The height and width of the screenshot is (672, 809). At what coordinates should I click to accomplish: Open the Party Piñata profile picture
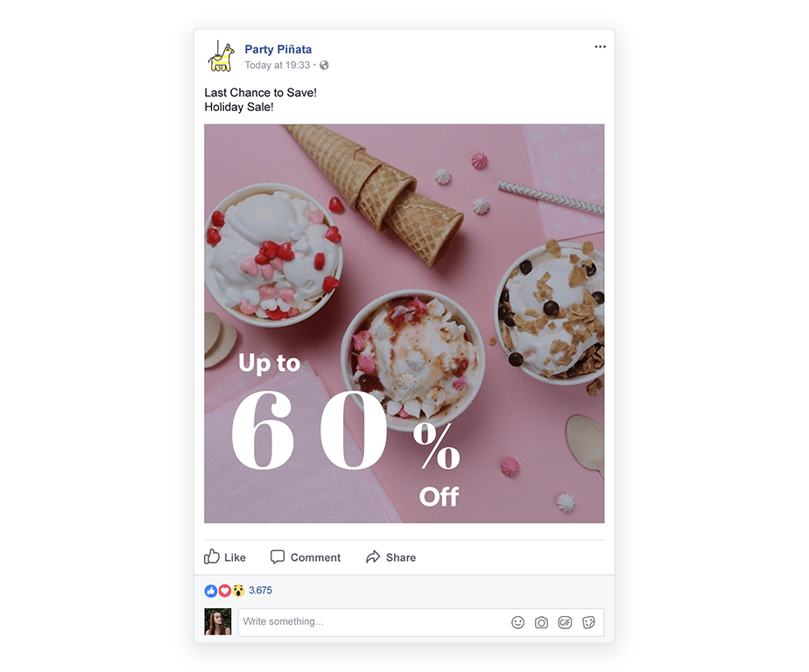[221, 56]
